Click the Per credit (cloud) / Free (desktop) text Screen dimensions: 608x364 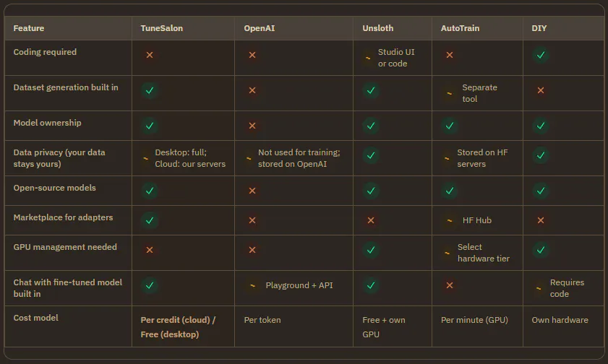[x=178, y=327]
